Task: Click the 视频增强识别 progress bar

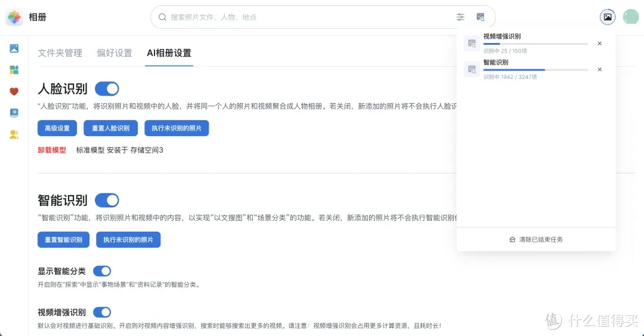Action: click(x=535, y=44)
